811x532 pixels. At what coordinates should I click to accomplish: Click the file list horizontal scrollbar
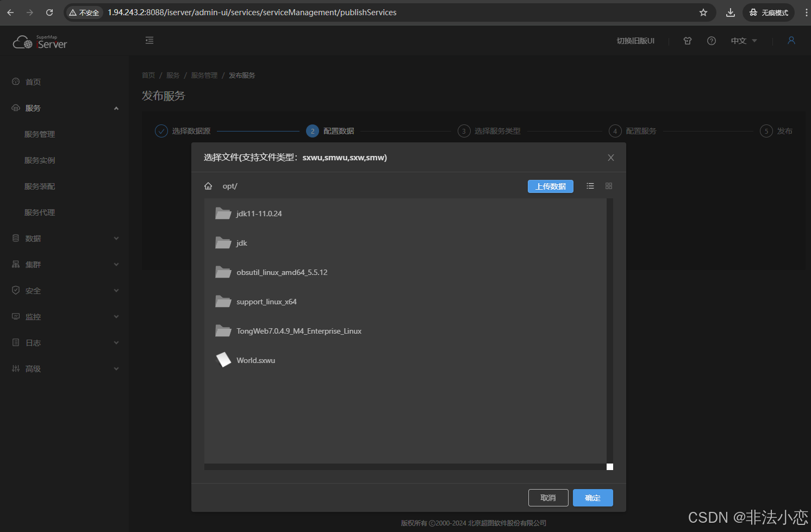[405, 467]
